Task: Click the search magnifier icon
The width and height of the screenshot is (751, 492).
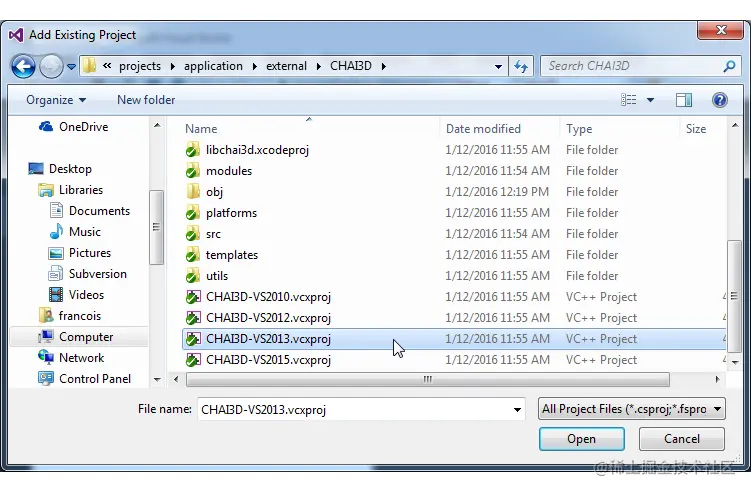Action: point(729,66)
